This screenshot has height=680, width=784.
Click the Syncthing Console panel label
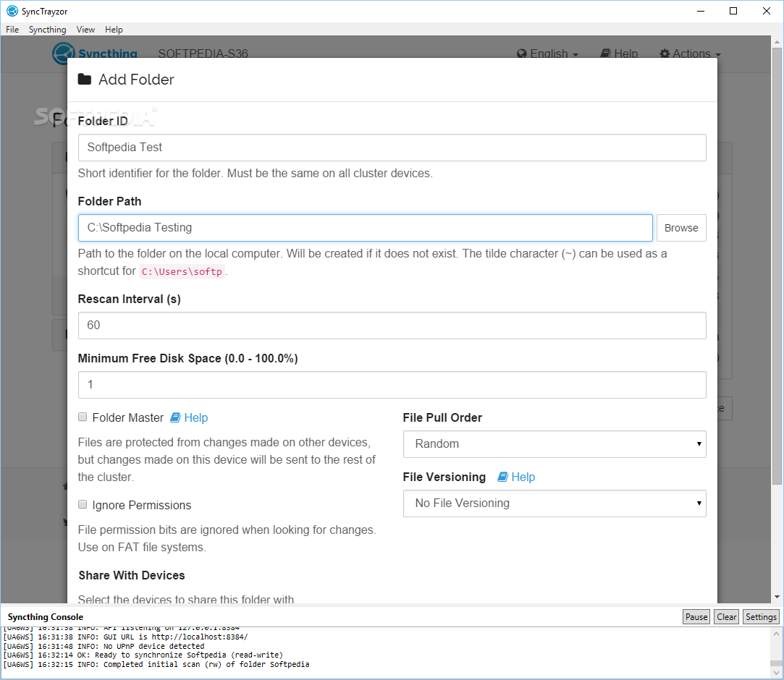click(x=46, y=617)
